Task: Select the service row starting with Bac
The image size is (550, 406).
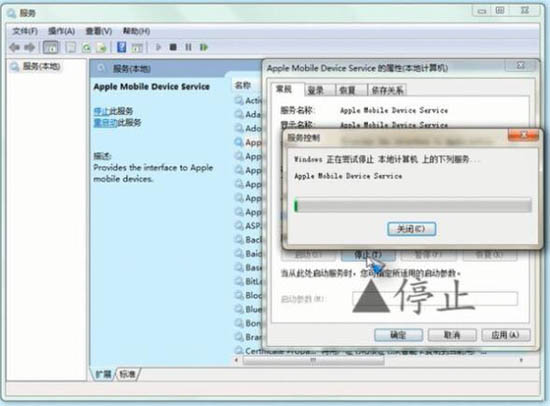Action: click(x=249, y=240)
